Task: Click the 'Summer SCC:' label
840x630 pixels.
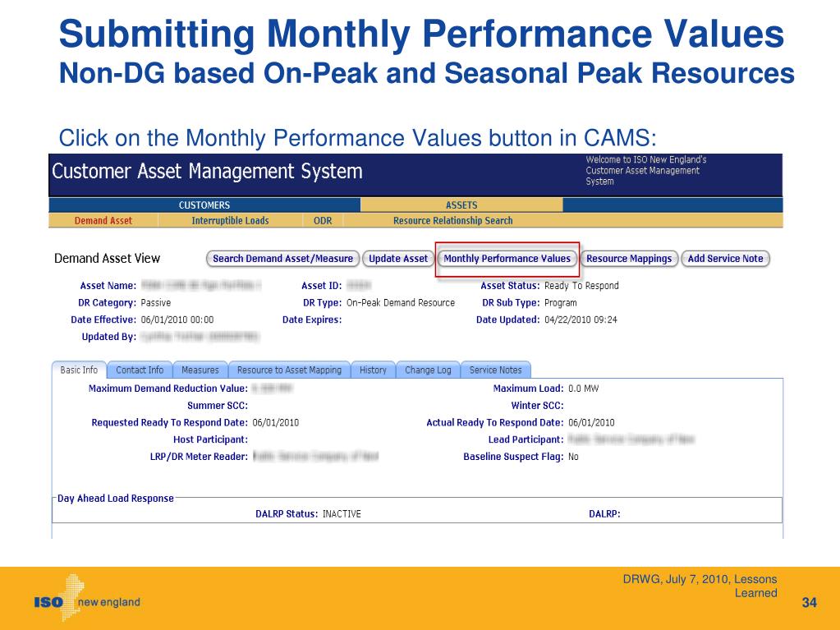Action: tap(218, 406)
